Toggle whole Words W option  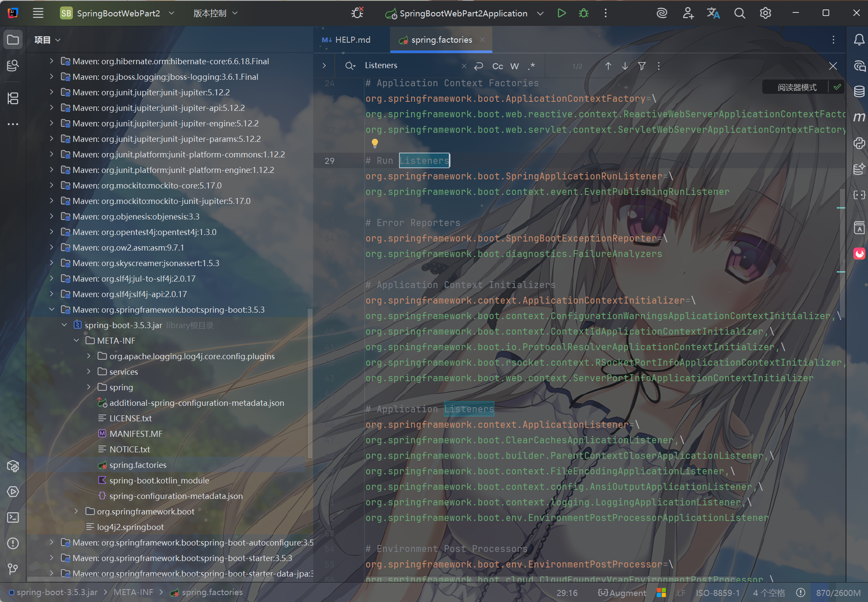[514, 66]
